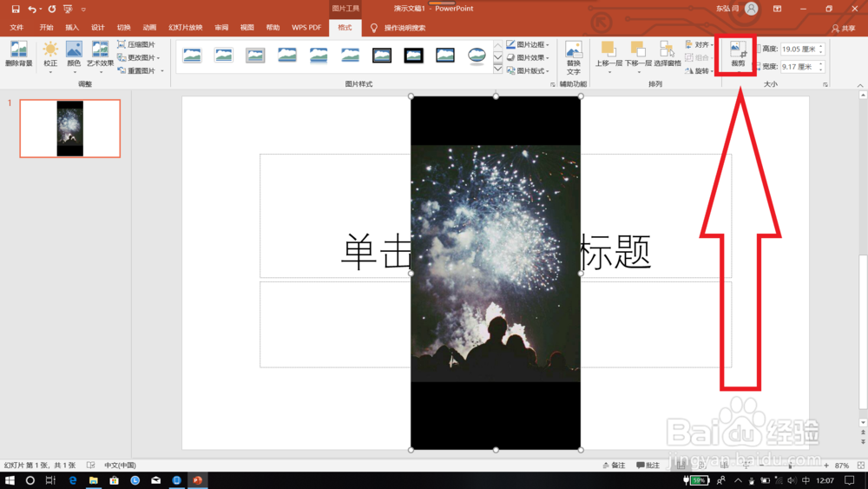The width and height of the screenshot is (868, 489).
Task: Click the 宽度 width input field
Action: tap(799, 67)
